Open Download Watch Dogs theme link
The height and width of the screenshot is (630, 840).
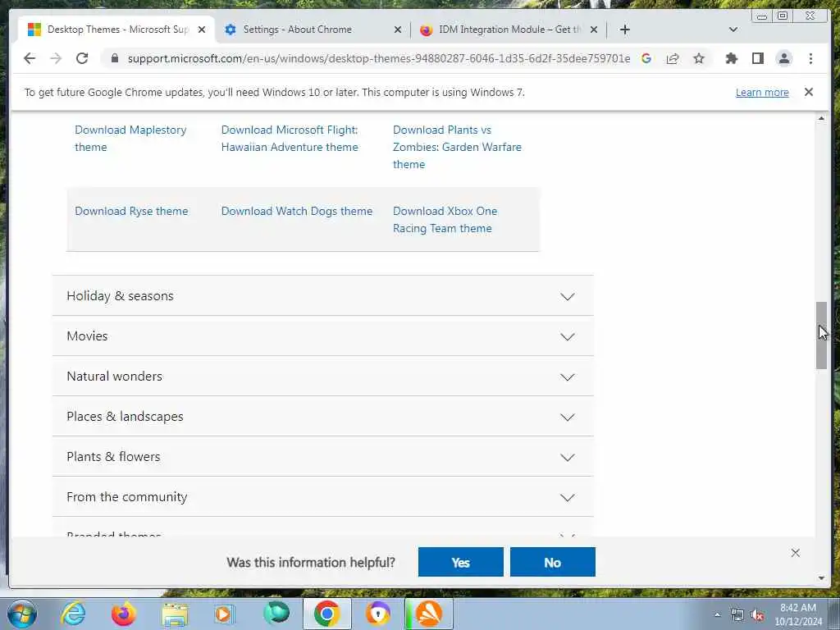coord(296,211)
